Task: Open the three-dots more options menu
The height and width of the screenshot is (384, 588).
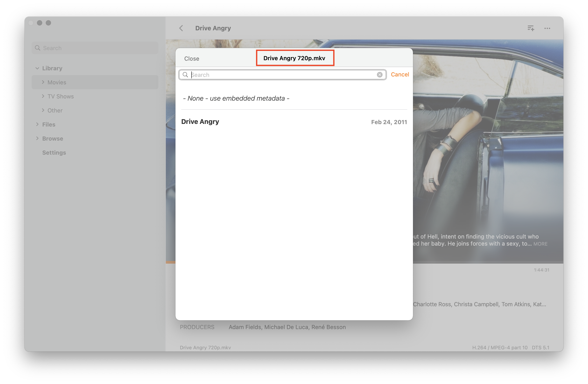Action: coord(547,28)
